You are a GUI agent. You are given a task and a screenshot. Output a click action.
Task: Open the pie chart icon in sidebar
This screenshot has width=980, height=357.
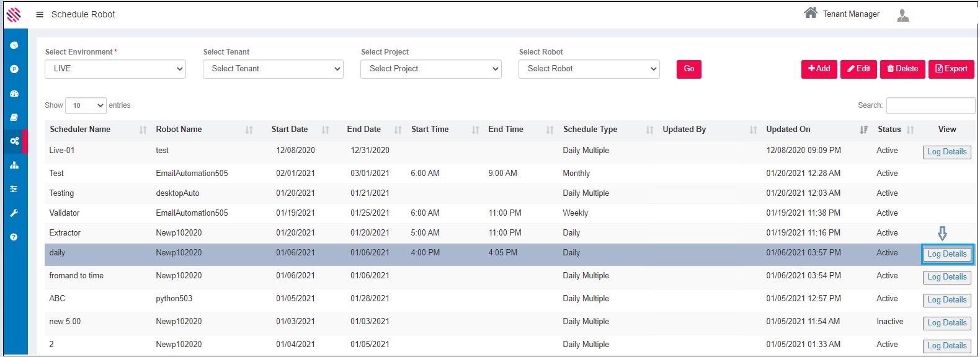point(14,45)
